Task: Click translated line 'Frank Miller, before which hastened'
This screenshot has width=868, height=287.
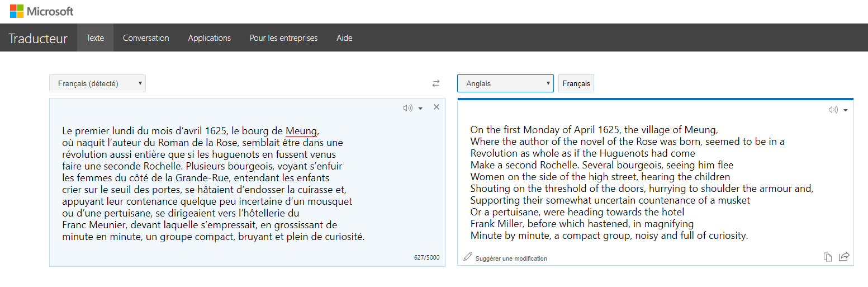Action: 582,224
